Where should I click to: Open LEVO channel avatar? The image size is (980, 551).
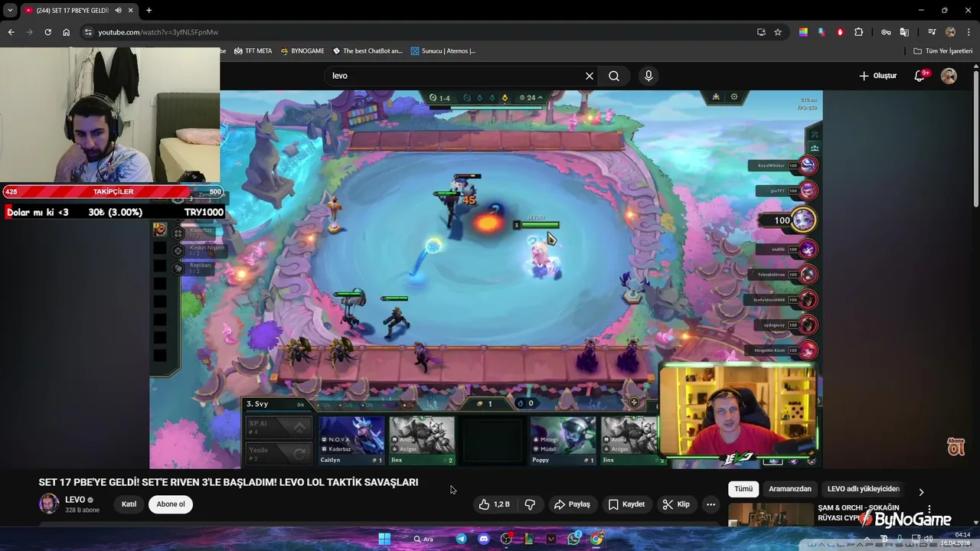pos(49,504)
